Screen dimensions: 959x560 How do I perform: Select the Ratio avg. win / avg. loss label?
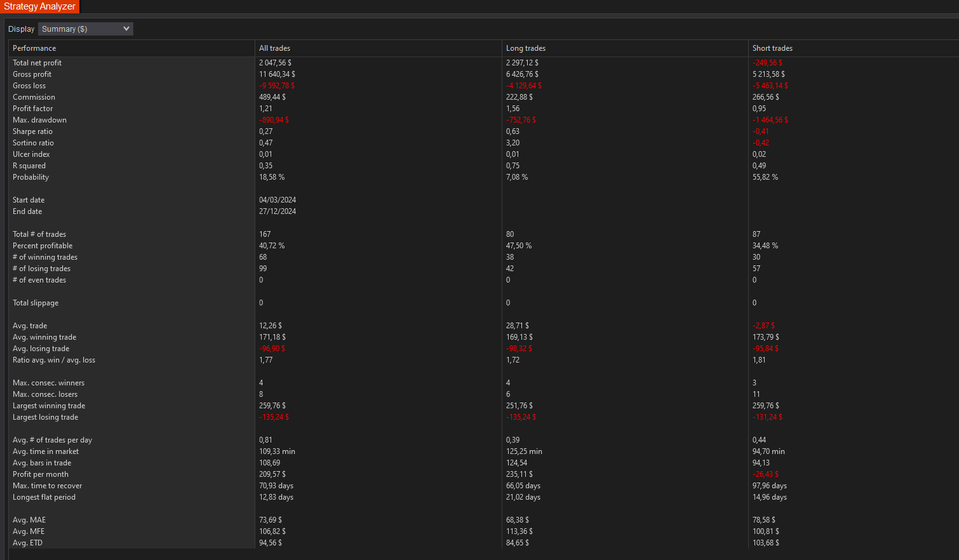(54, 360)
